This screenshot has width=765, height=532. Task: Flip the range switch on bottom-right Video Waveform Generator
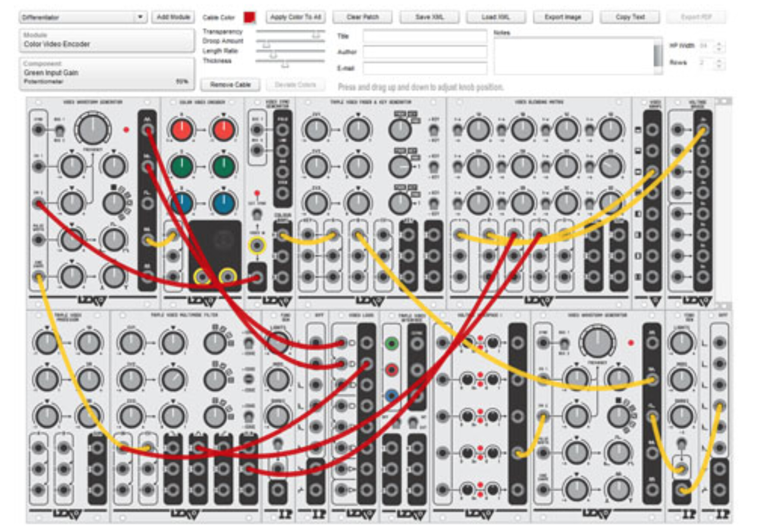(564, 344)
